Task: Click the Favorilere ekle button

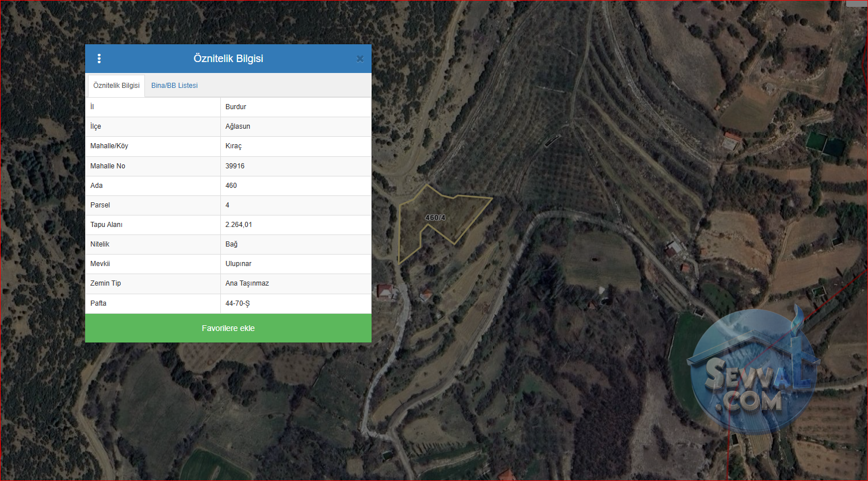Action: point(228,328)
